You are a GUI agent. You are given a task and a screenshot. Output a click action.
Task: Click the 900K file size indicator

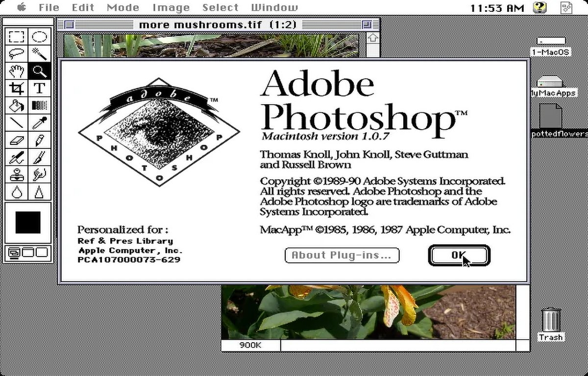pyautogui.click(x=250, y=345)
